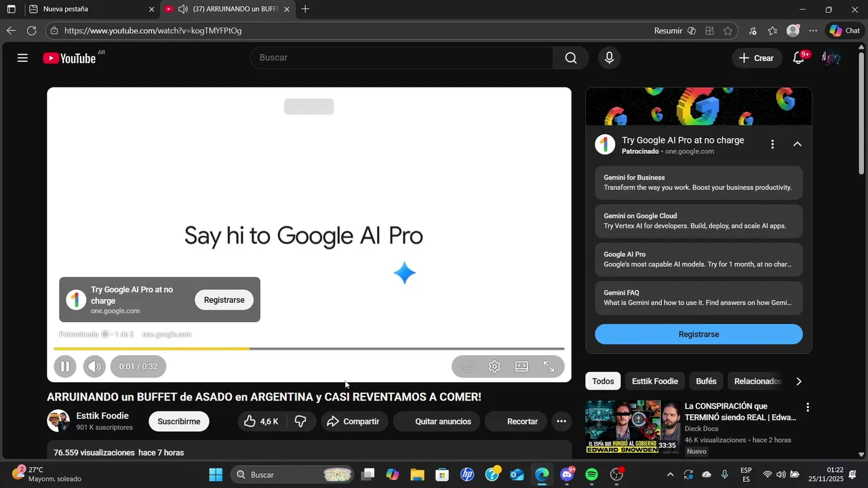The height and width of the screenshot is (488, 868).
Task: Click the Recortar clip button
Action: coord(515,422)
